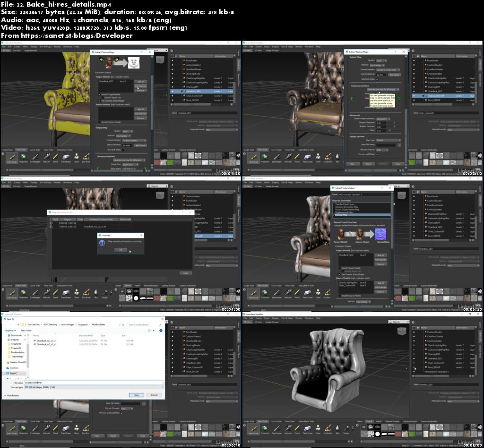Select Dodge tool in the 00:04:00 frame
Image resolution: width=484 pixels, height=448 pixels.
104,293
